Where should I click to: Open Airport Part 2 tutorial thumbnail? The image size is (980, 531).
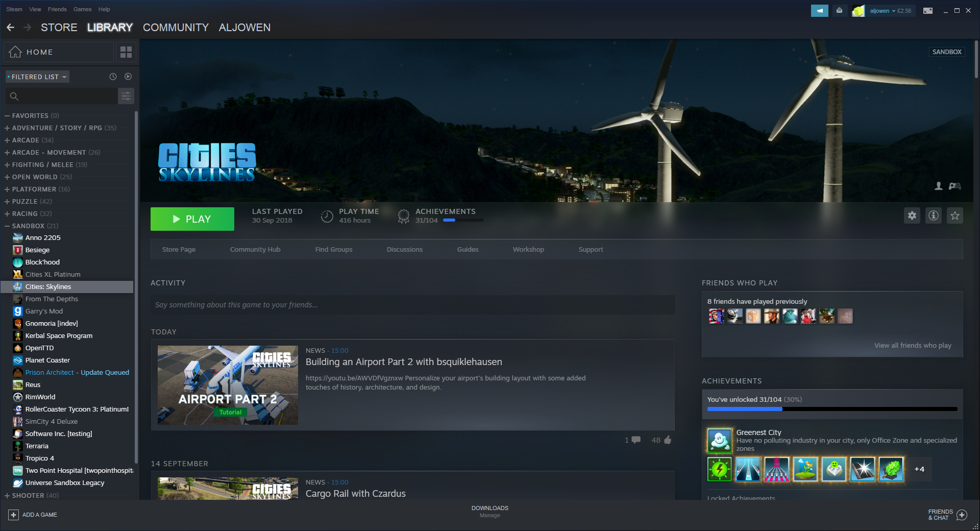pyautogui.click(x=228, y=385)
